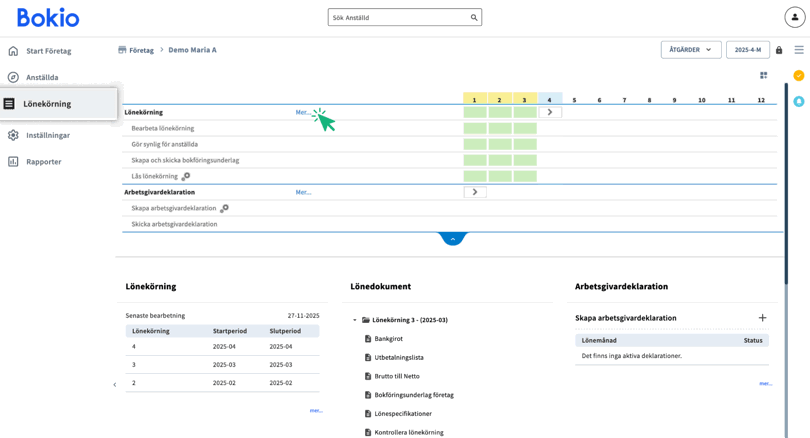Go to Anställda in the sidebar
Image resolution: width=810 pixels, height=438 pixels.
coord(42,77)
